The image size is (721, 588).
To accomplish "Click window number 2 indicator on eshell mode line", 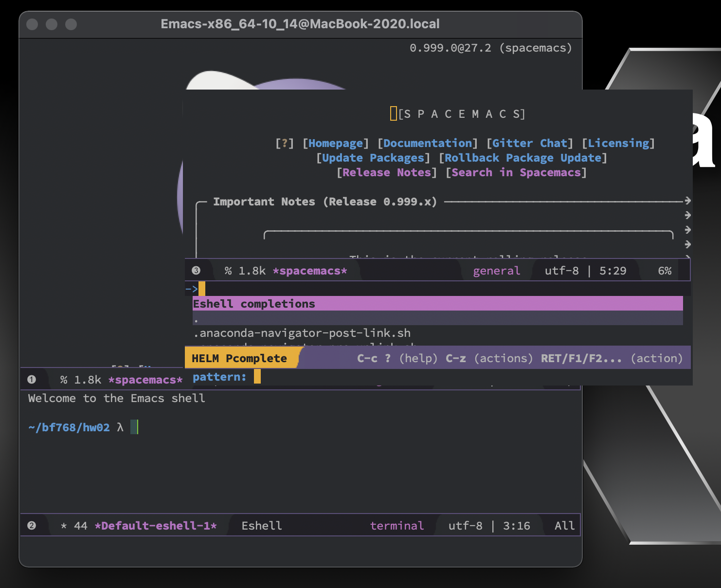I will coord(31,525).
